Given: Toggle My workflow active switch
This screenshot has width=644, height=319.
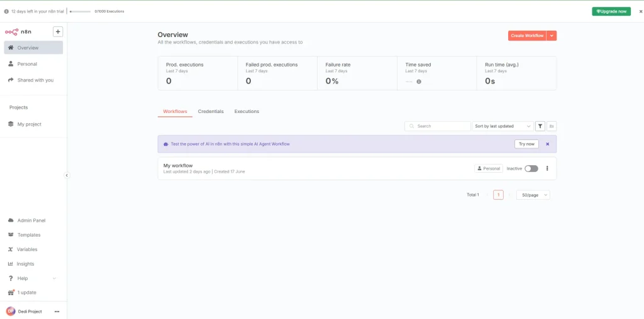Looking at the screenshot, I should [x=531, y=168].
